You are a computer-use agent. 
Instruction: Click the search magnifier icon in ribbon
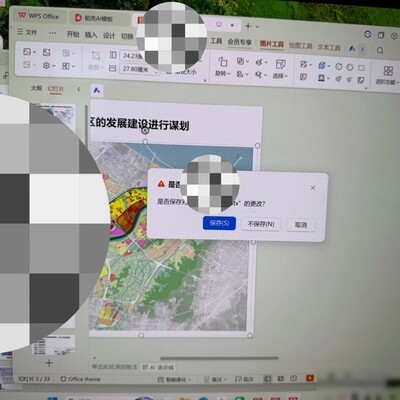[x=380, y=51]
